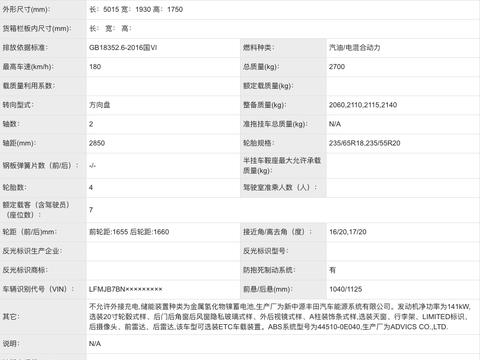Click the dimensions value '长: 5015 宽: 1930 高: 1750'

(136, 9)
